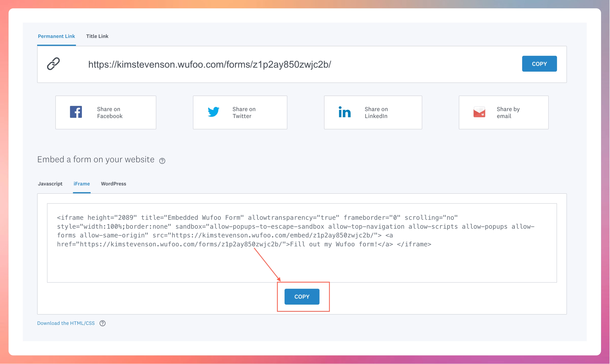Switch to the Permanent Link tab
Image resolution: width=610 pixels, height=364 pixels.
click(x=56, y=36)
